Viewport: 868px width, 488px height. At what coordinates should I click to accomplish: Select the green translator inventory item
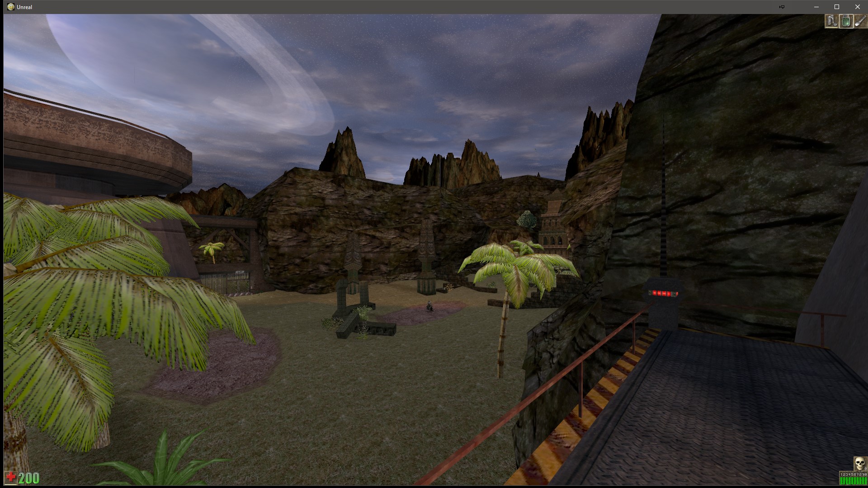(846, 21)
